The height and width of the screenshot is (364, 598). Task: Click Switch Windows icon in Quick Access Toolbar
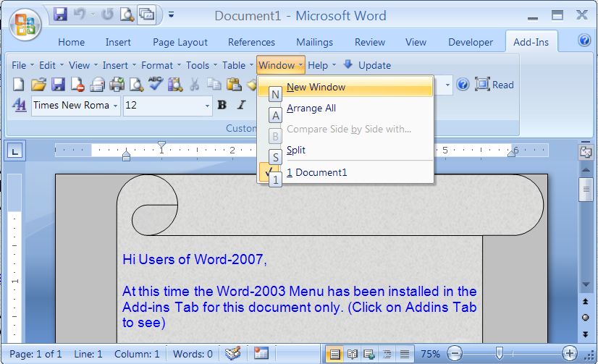point(146,15)
